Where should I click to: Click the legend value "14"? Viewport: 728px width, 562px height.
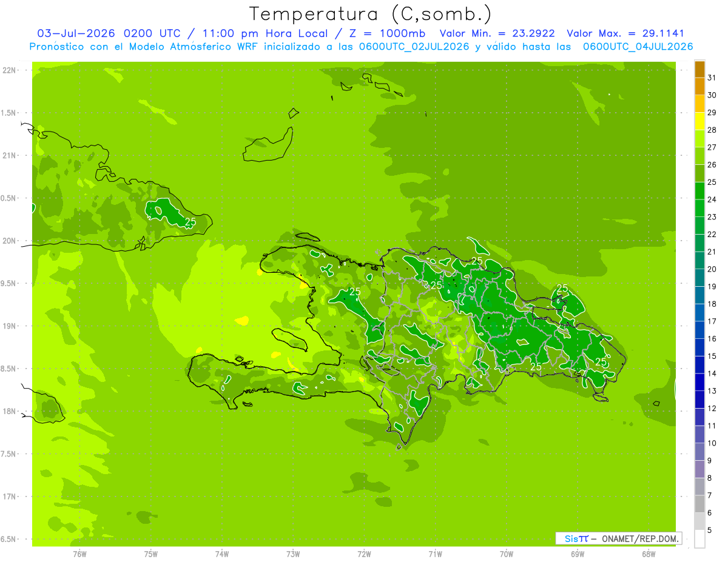pos(712,373)
